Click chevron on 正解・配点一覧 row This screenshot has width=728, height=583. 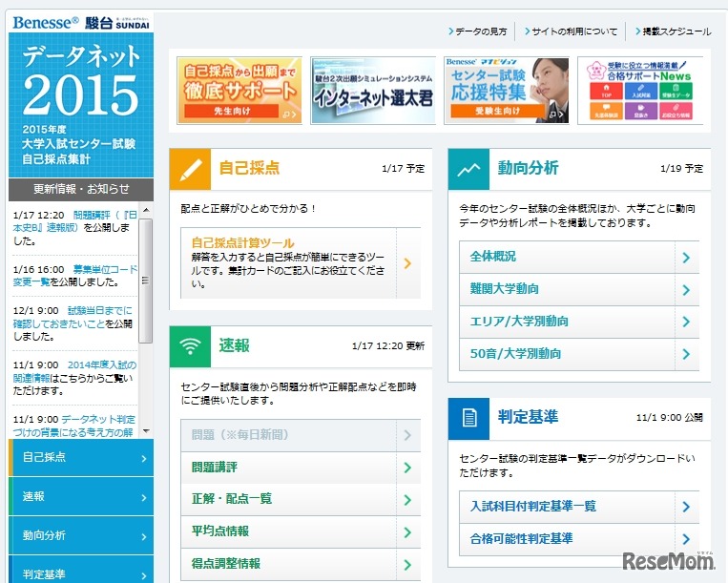407,500
